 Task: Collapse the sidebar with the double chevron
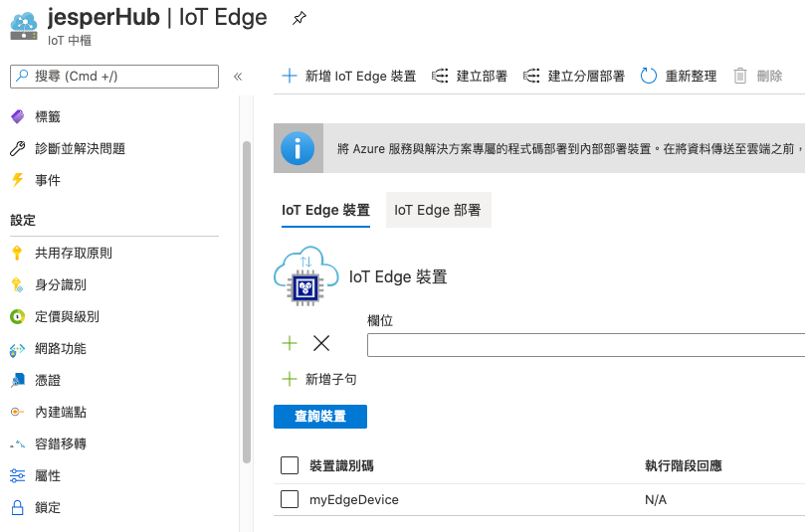click(x=238, y=77)
